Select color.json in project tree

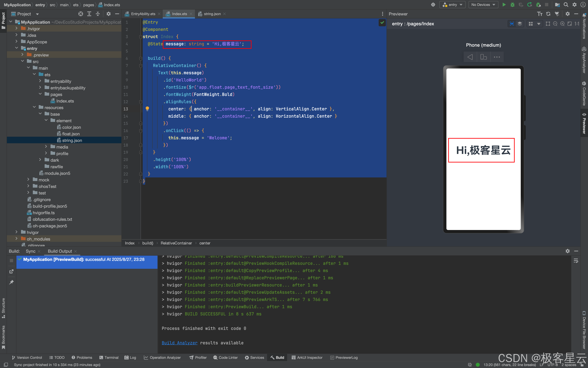point(71,127)
